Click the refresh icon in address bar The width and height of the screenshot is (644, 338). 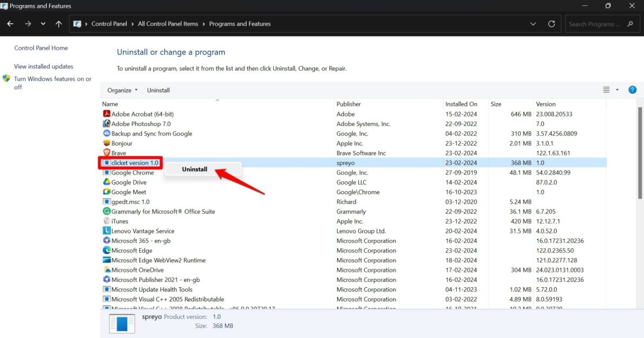pyautogui.click(x=551, y=23)
